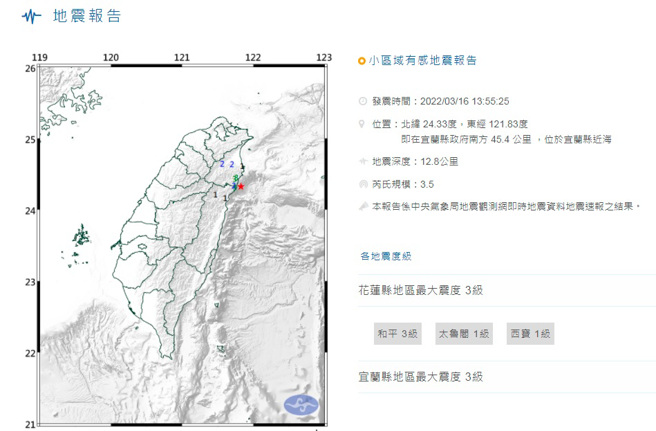Select the coordinates 北緯 24.33度, 東經 121.83度

pyautogui.click(x=464, y=124)
